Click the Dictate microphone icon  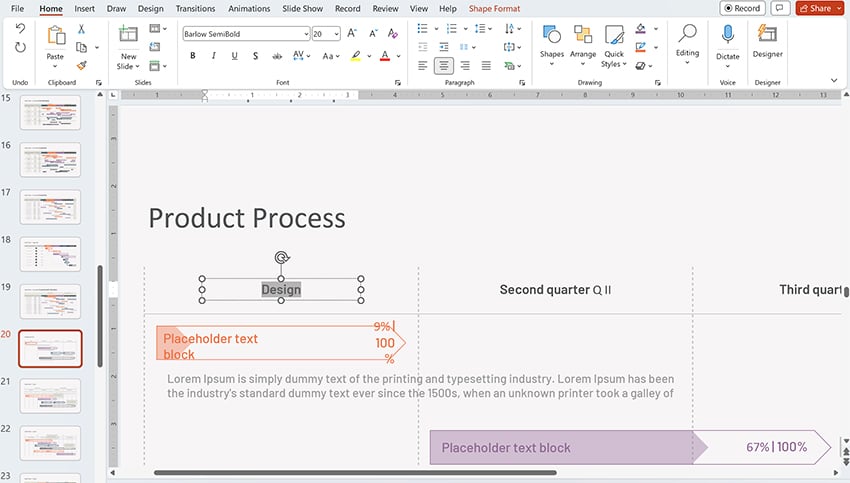(x=727, y=36)
